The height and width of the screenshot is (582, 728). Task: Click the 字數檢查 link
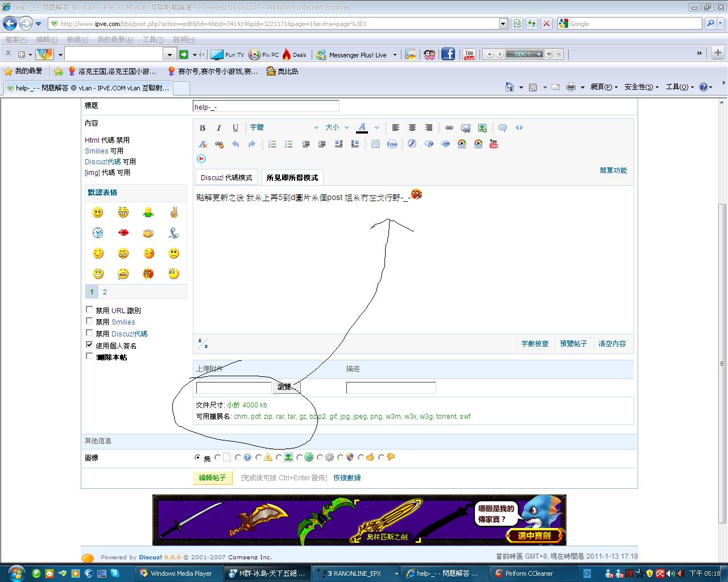[535, 344]
